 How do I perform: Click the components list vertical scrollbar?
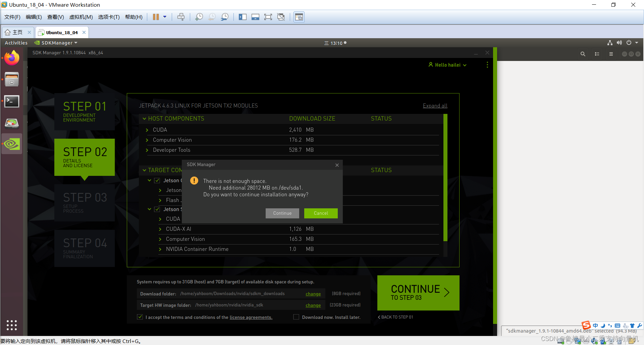pos(445,178)
